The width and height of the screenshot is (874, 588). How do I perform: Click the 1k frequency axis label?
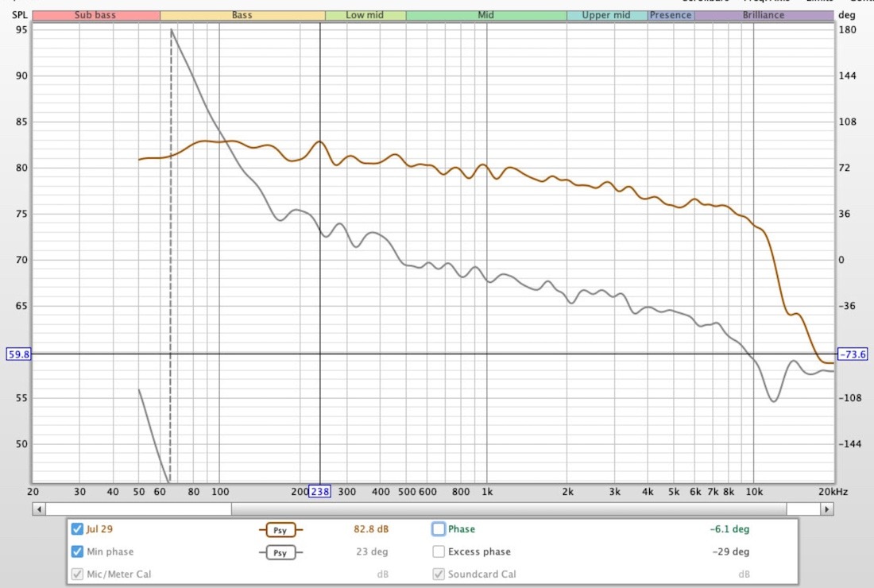pyautogui.click(x=487, y=492)
